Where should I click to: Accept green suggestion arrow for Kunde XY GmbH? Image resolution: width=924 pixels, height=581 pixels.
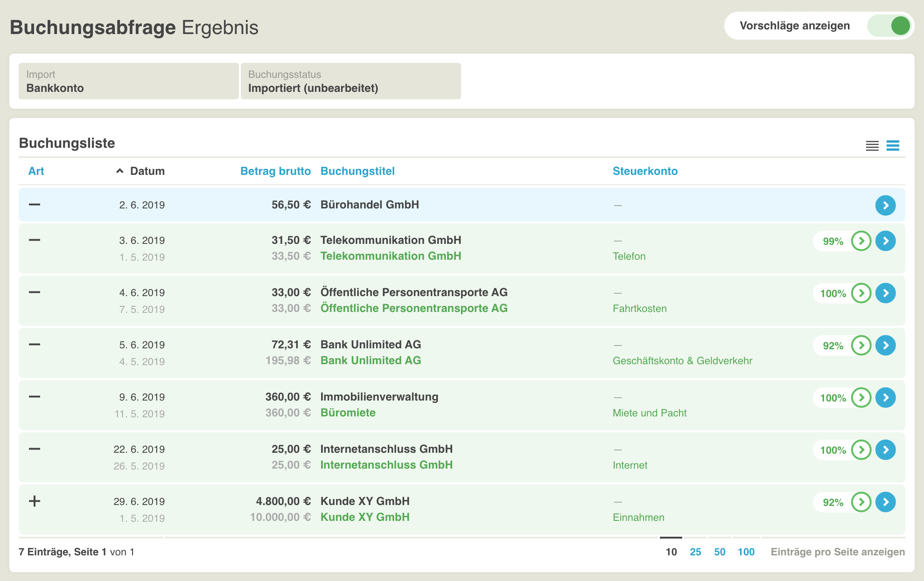(x=861, y=502)
